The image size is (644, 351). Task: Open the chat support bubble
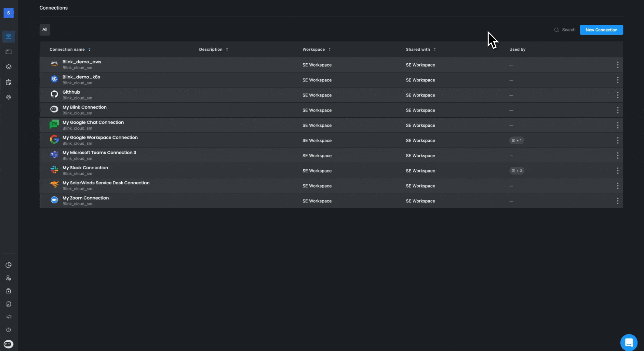(629, 343)
